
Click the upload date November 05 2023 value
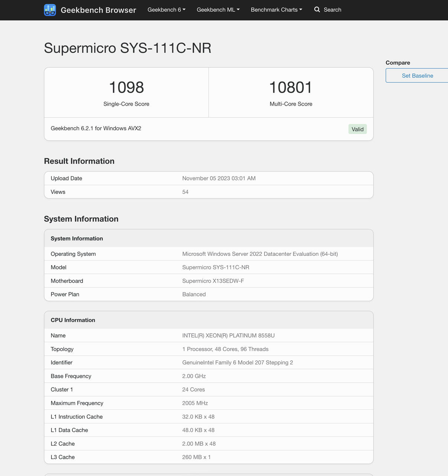(219, 178)
